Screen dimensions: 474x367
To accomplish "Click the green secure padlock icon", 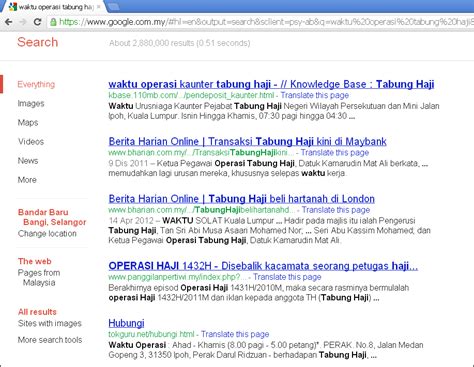I will [53, 22].
